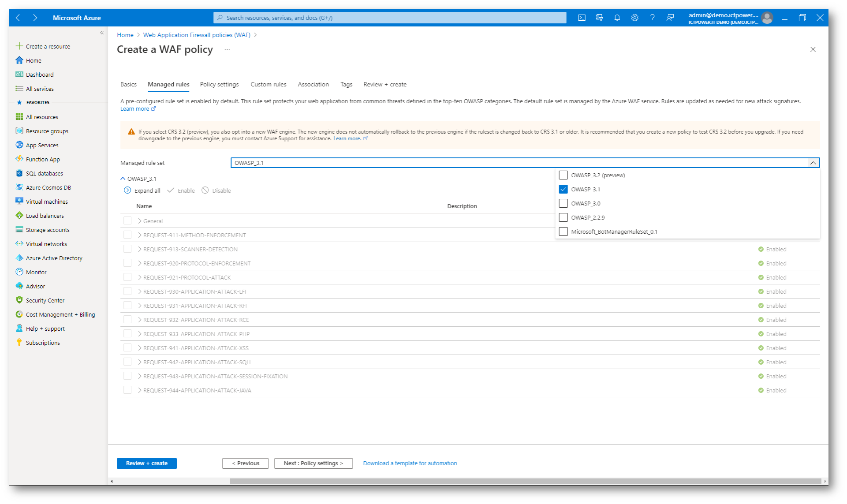Click Create a resource plus icon
The height and width of the screenshot is (504, 847).
pos(19,46)
